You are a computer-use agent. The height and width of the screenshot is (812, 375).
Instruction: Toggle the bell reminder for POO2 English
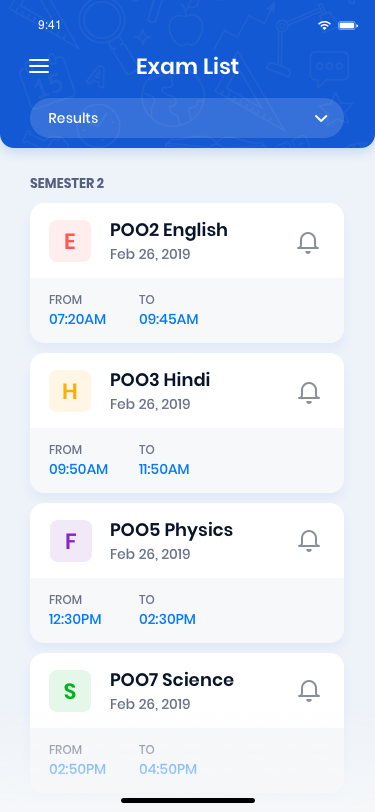point(308,242)
